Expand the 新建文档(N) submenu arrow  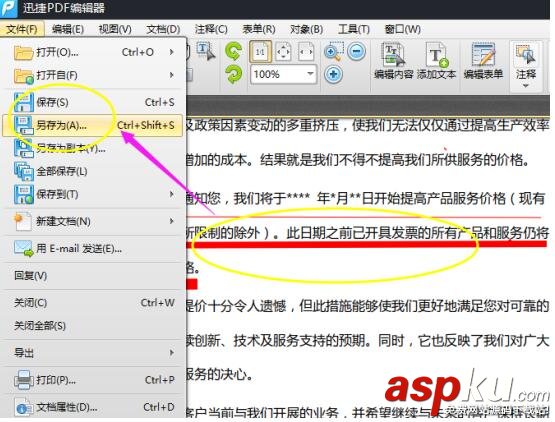(x=172, y=221)
